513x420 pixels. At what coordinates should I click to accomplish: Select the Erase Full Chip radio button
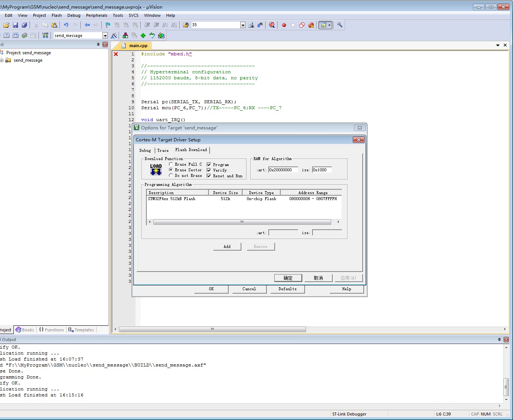(171, 164)
